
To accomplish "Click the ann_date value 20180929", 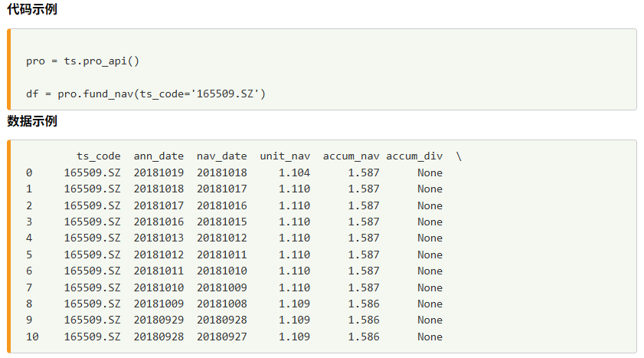I will click(x=159, y=320).
